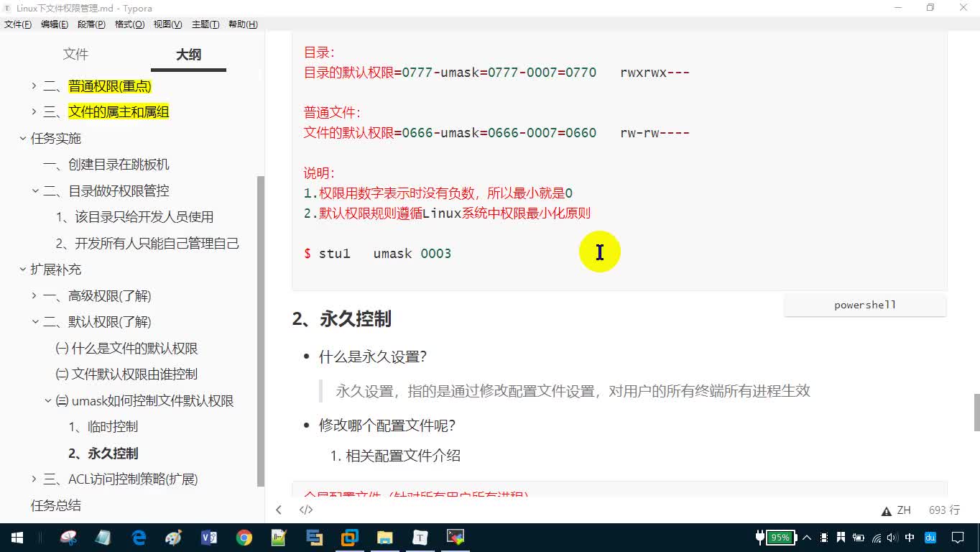The image size is (980, 552).
Task: Jump to 一、创建目录在跳板机 heading
Action: pyautogui.click(x=106, y=165)
